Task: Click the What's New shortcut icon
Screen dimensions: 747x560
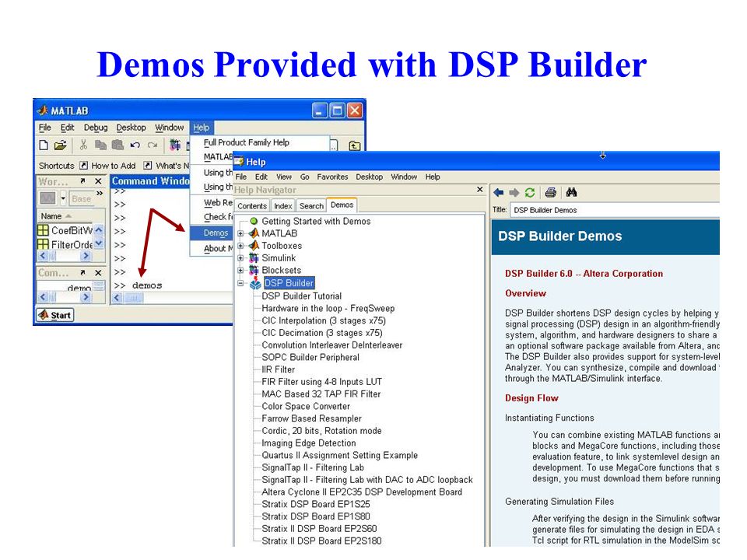Action: tap(148, 165)
